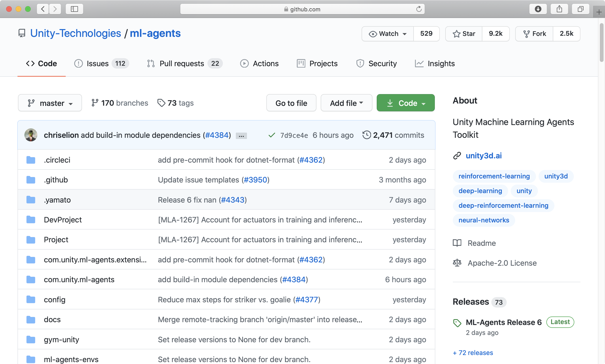Click the 9.2k stargazers count
This screenshot has height=364, width=605.
click(496, 34)
